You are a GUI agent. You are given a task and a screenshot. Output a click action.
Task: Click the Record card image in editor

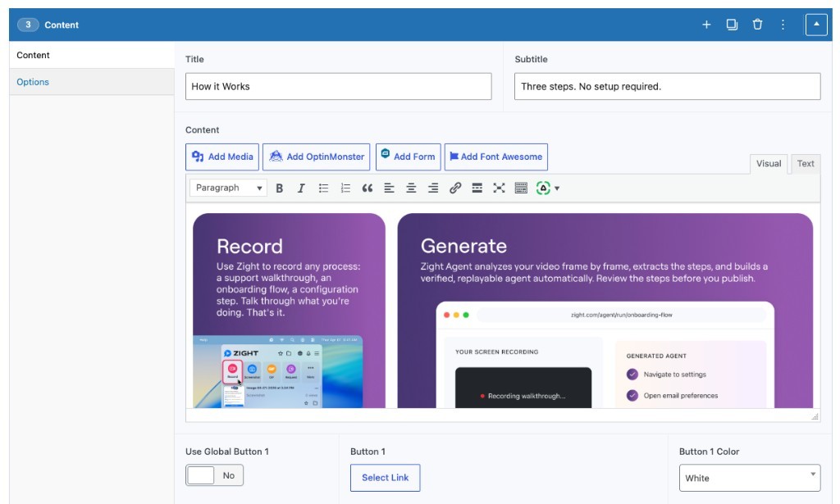tap(289, 311)
